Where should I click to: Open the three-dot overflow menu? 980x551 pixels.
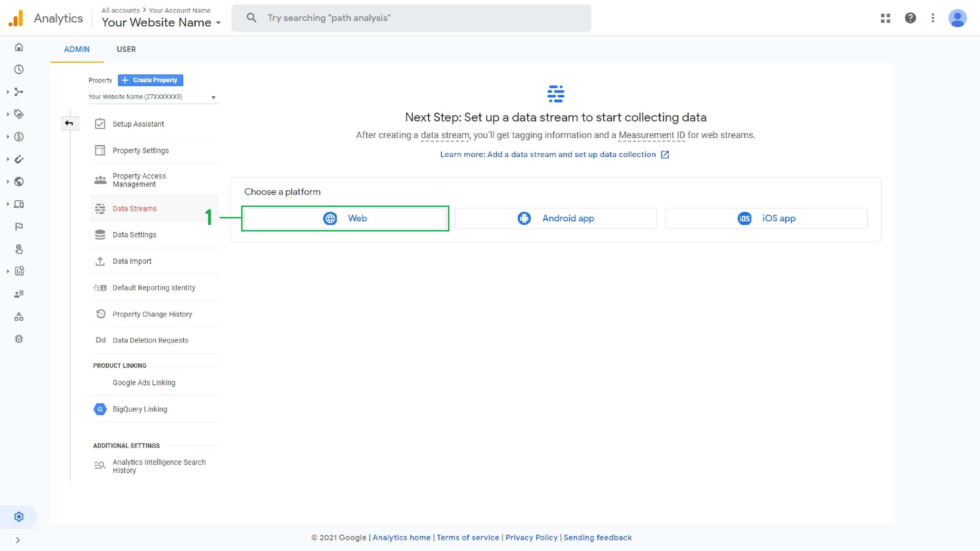pyautogui.click(x=933, y=18)
